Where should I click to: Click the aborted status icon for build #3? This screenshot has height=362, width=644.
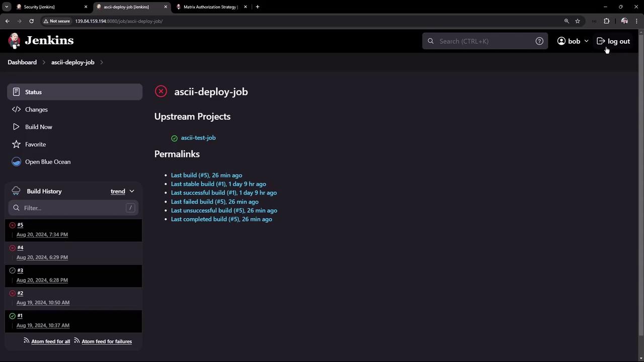point(13,270)
